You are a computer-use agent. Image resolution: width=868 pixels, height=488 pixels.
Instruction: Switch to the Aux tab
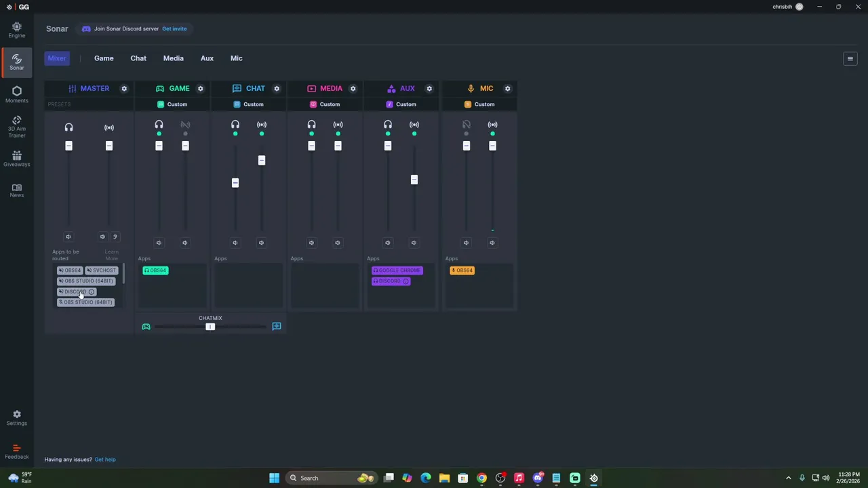coord(207,58)
